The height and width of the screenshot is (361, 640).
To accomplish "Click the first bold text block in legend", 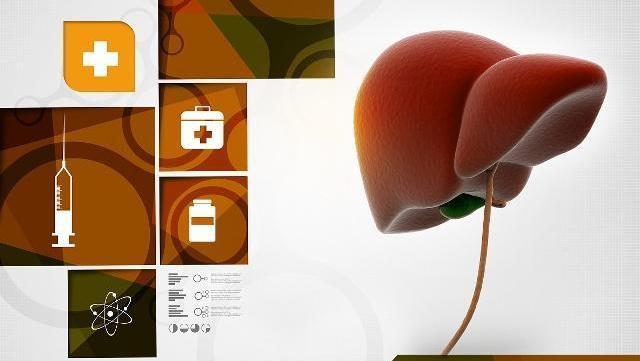I will pyautogui.click(x=178, y=279).
